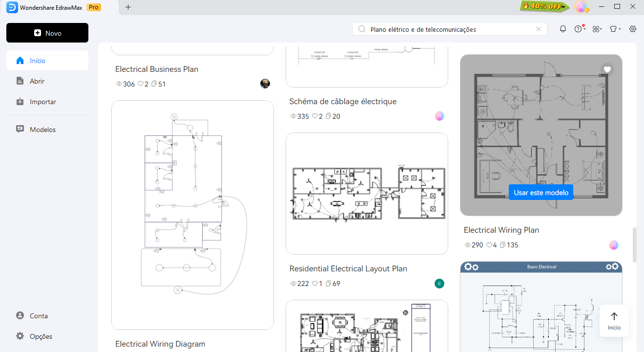Favorite the Electrical Wiring Plan template
Image resolution: width=644 pixels, height=352 pixels.
pyautogui.click(x=607, y=69)
